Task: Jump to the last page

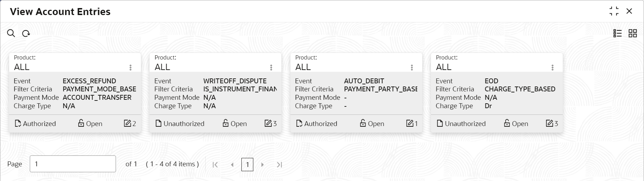Action: coord(279,165)
